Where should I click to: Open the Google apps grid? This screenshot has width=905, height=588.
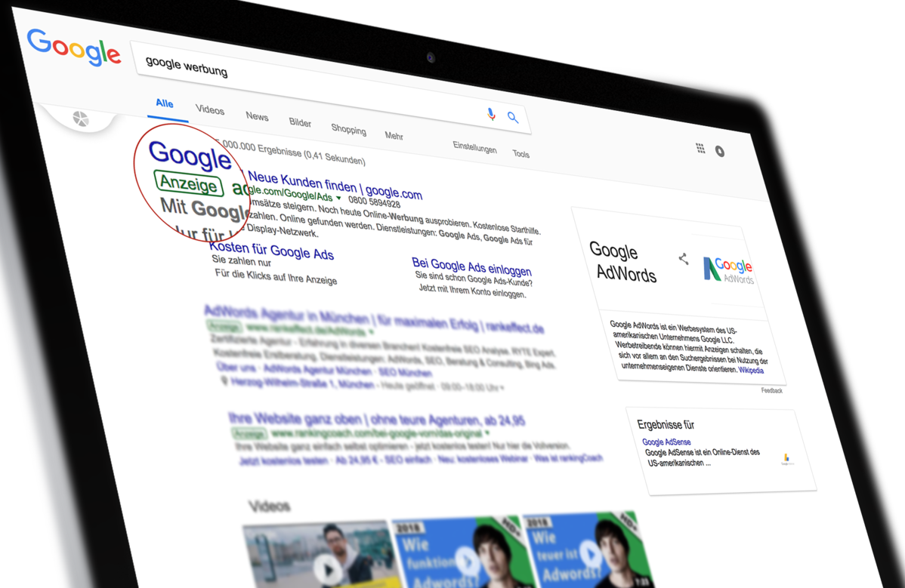[x=700, y=149]
